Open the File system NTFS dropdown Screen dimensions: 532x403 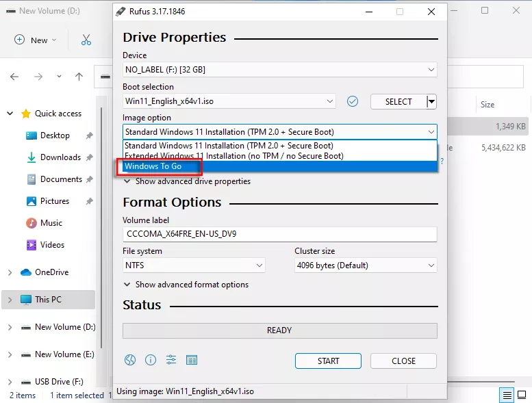pyautogui.click(x=194, y=265)
